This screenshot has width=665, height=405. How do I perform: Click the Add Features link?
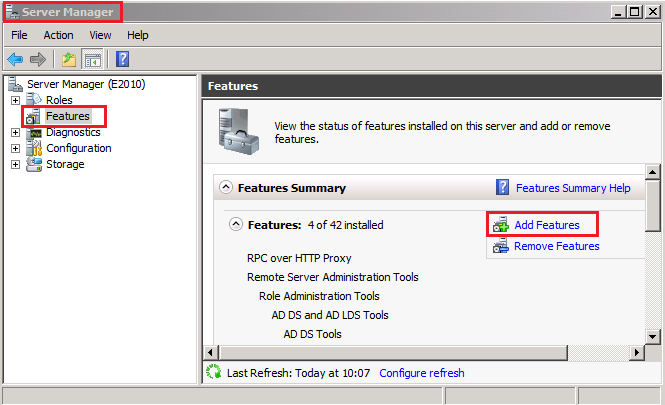546,225
